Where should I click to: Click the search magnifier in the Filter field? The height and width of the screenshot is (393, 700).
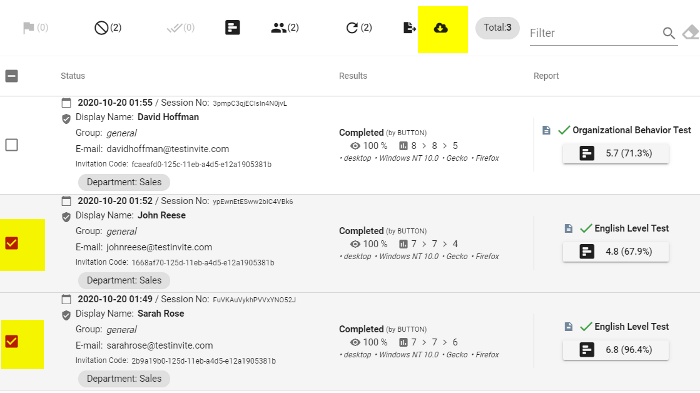669,33
